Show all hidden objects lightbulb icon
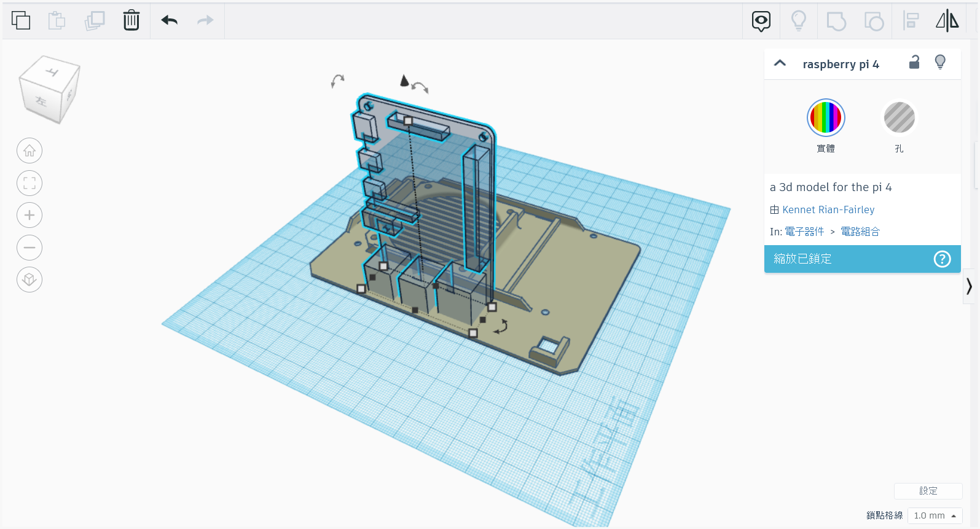 click(x=799, y=21)
